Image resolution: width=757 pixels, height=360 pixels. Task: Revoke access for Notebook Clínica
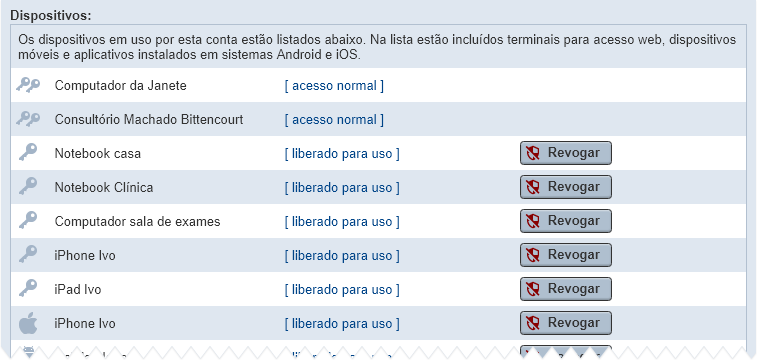point(566,187)
